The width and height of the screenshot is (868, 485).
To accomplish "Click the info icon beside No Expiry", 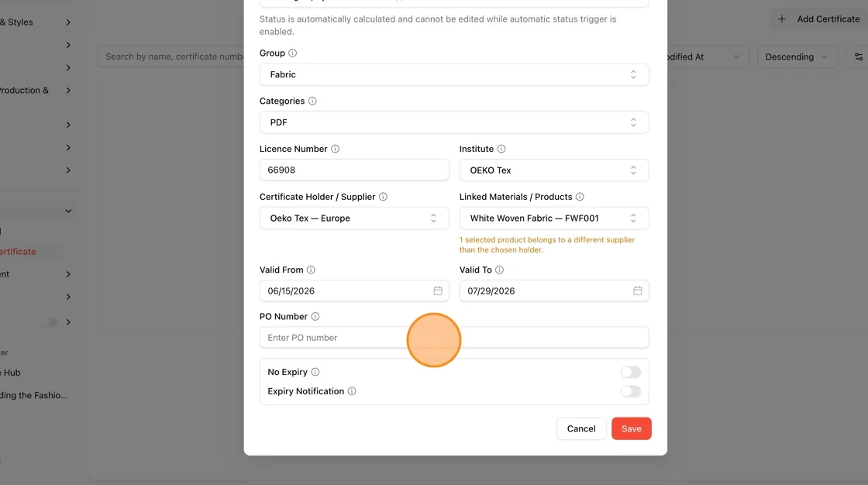I will [315, 372].
